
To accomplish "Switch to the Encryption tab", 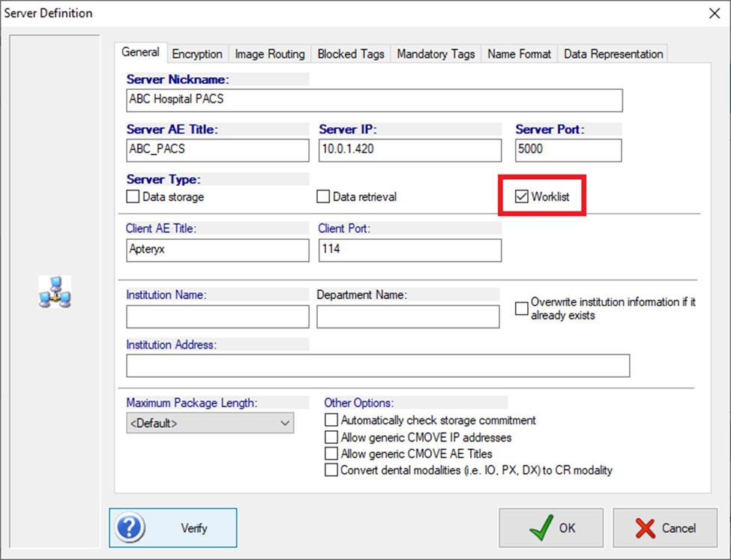I will [197, 54].
